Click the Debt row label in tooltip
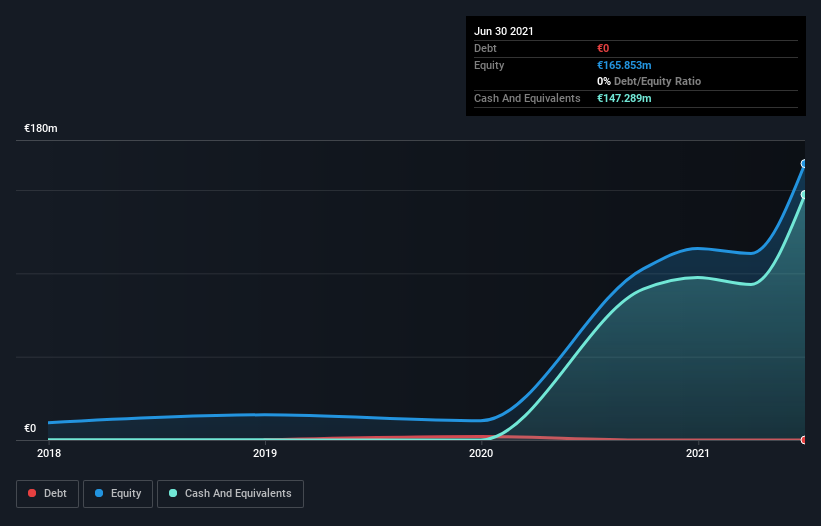Screen dimensions: 821x526 point(485,48)
